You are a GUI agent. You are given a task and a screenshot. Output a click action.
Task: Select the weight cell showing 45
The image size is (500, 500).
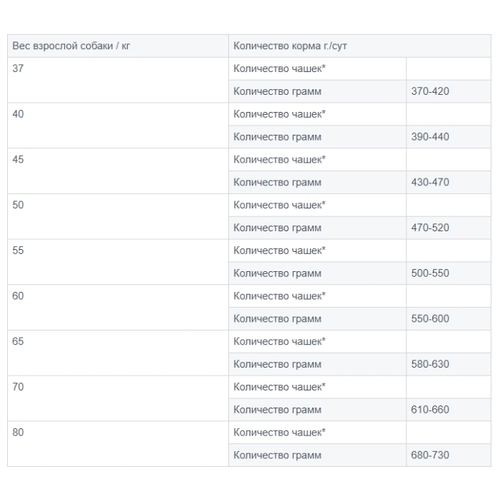click(118, 171)
